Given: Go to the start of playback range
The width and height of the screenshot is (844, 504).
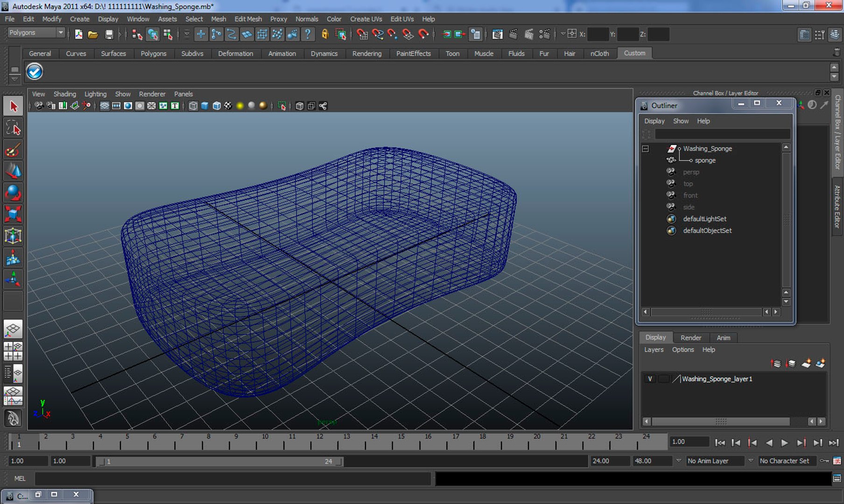Looking at the screenshot, I should 720,442.
